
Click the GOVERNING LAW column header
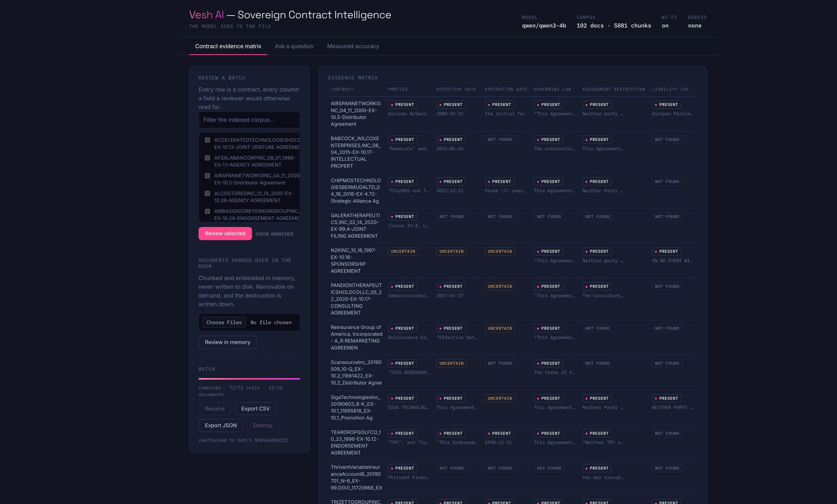click(552, 89)
